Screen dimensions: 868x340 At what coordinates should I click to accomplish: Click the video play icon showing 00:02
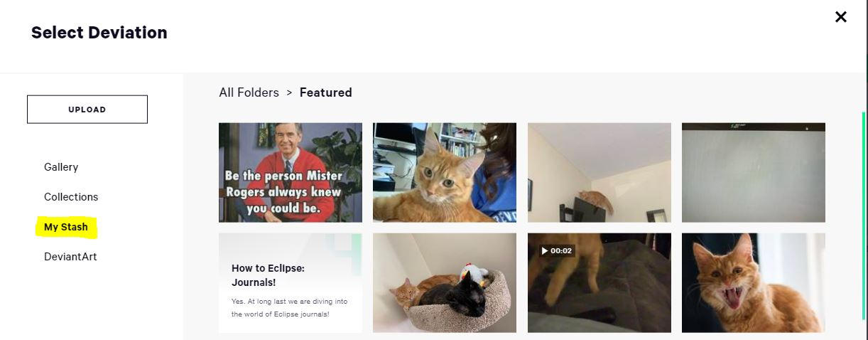[557, 251]
